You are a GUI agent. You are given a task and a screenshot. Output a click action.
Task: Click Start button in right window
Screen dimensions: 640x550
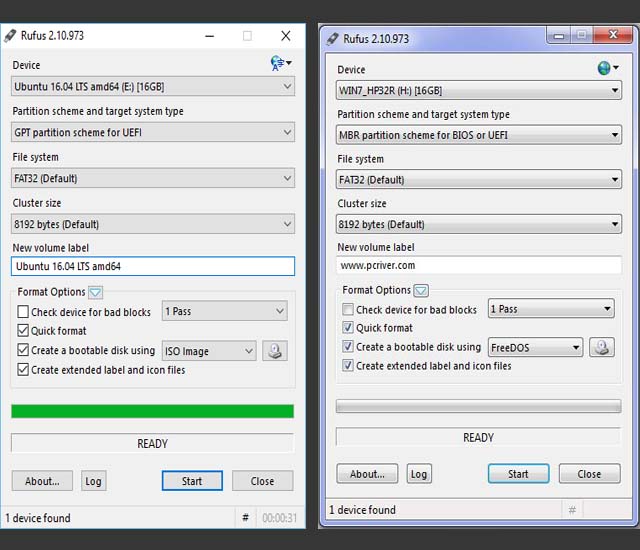coord(518,474)
